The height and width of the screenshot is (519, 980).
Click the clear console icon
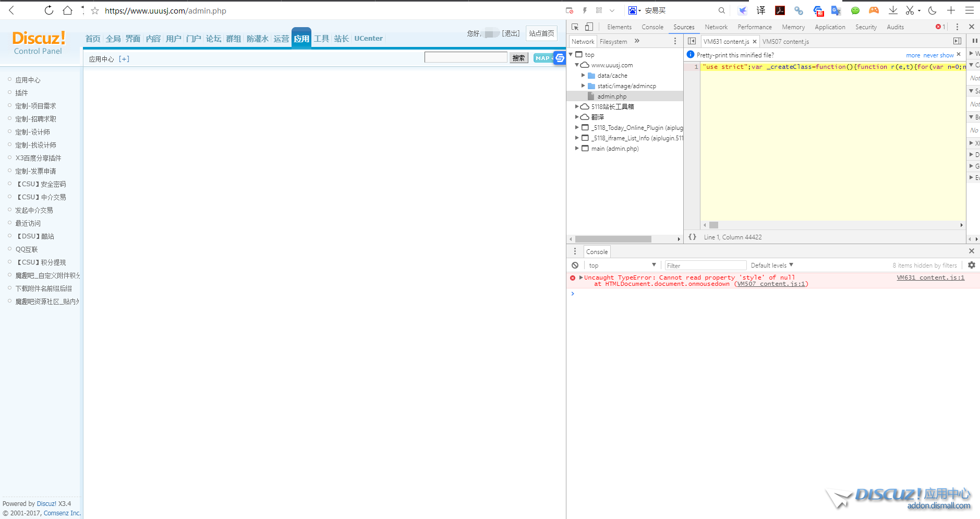click(575, 265)
